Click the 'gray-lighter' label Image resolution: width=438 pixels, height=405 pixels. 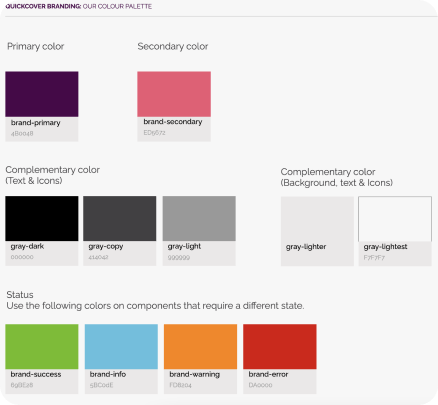[306, 247]
